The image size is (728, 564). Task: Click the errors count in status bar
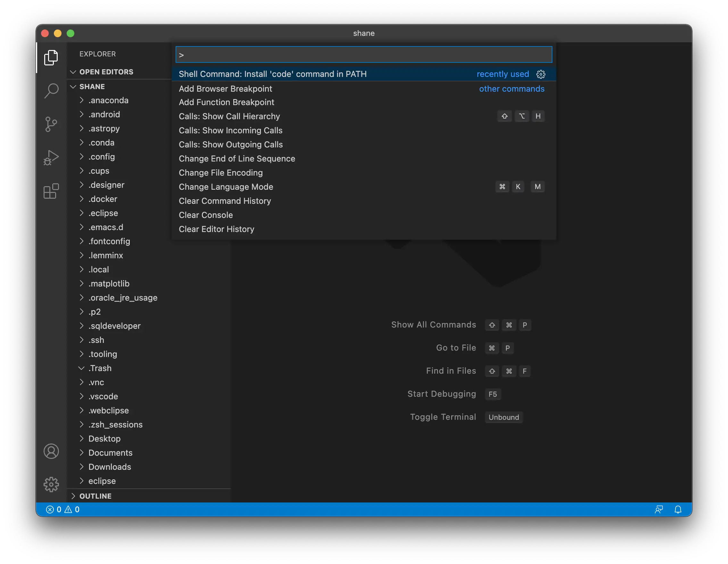pyautogui.click(x=54, y=509)
